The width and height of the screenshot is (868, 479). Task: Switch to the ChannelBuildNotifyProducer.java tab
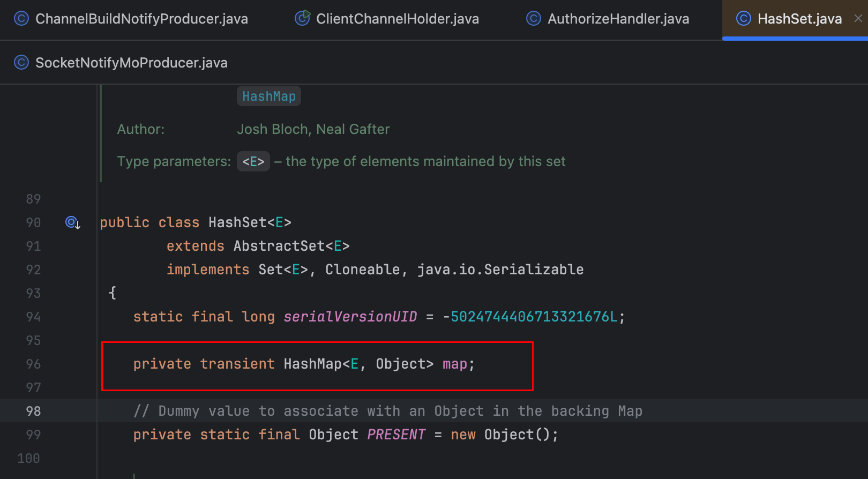pos(141,19)
